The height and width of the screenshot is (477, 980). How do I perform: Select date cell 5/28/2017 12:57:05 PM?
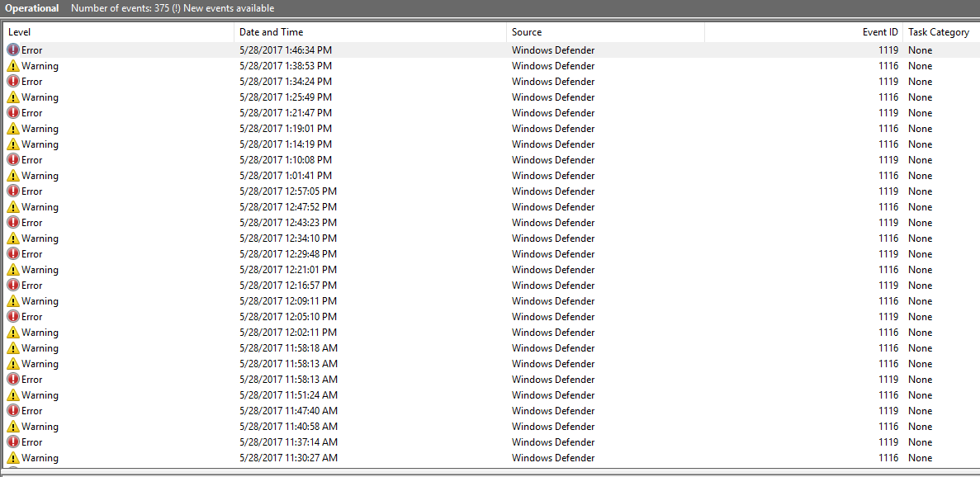coord(288,191)
